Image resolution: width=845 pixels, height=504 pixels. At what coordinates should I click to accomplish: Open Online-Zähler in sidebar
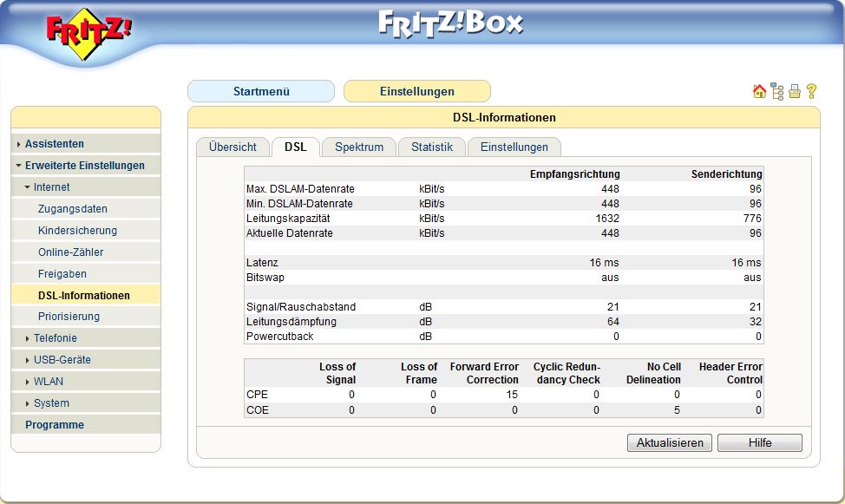point(70,252)
